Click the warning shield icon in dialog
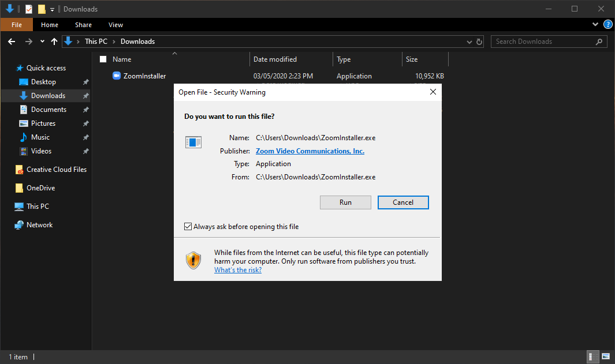615x364 pixels. (193, 260)
